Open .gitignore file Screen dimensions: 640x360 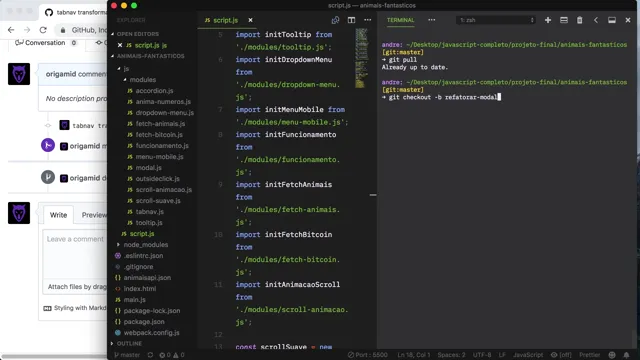[x=139, y=267]
